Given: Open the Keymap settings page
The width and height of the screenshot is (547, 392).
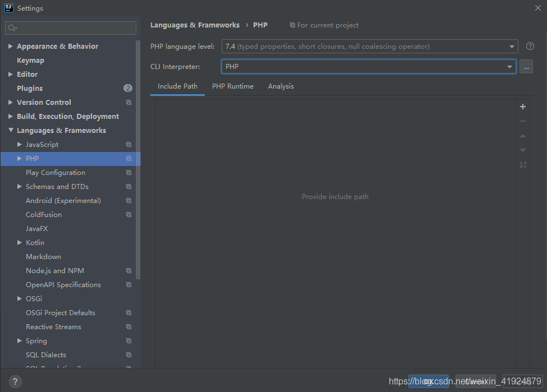Looking at the screenshot, I should [x=30, y=61].
